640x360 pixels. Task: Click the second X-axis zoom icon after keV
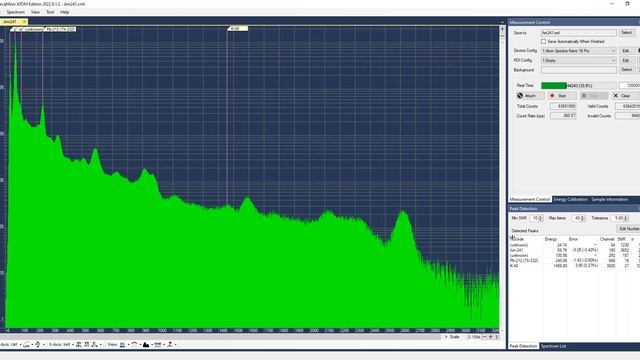coord(87,345)
